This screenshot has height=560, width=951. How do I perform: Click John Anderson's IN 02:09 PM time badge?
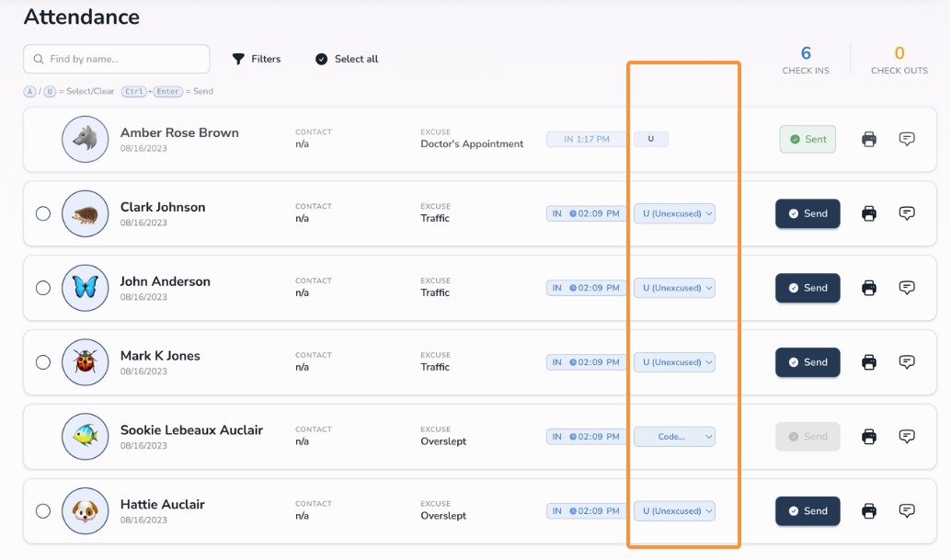tap(586, 288)
